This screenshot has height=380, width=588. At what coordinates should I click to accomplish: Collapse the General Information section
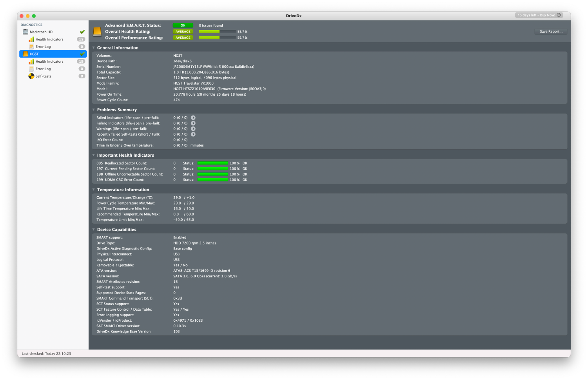point(94,48)
